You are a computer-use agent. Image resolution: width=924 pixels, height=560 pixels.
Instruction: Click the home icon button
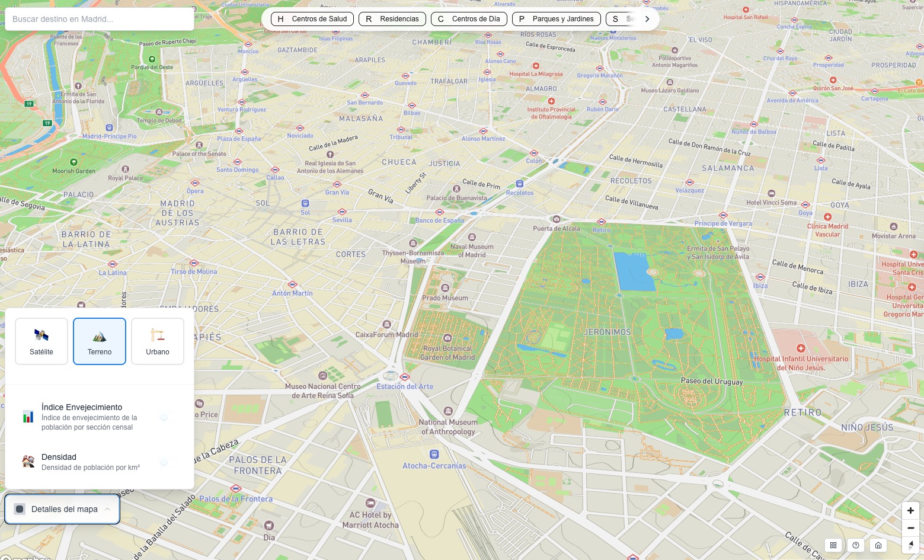point(878,545)
